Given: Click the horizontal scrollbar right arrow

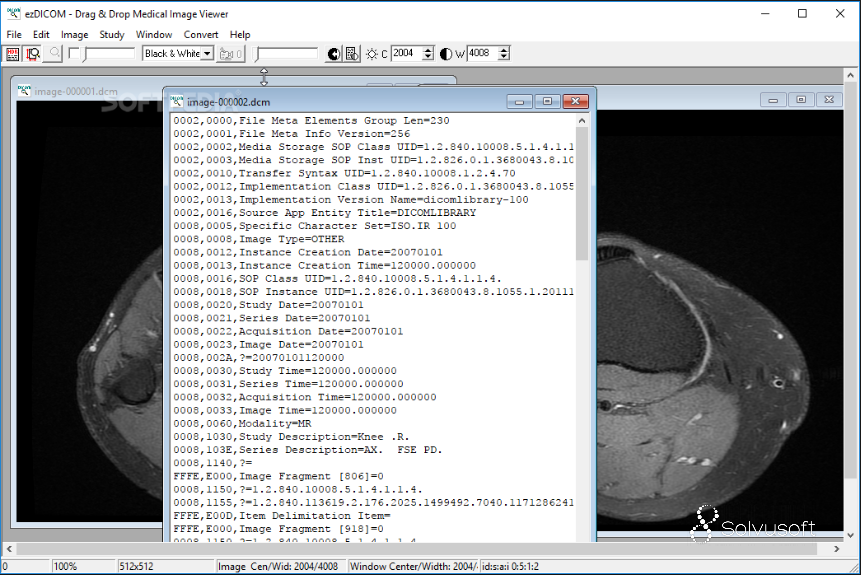Looking at the screenshot, I should click(x=837, y=549).
